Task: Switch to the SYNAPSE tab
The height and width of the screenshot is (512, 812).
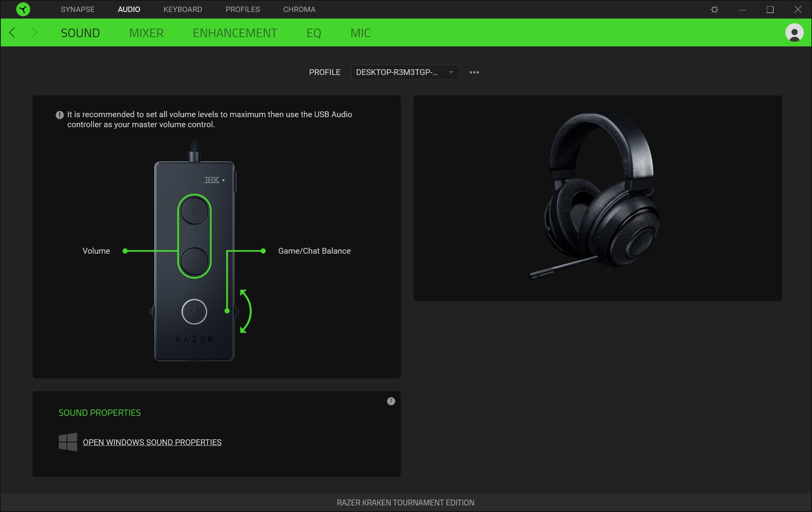Action: 78,9
